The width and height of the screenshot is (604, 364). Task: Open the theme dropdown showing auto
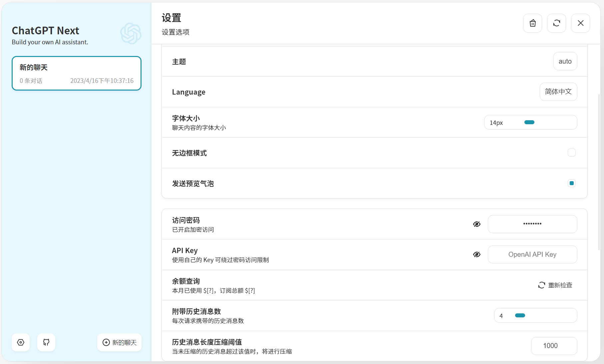click(565, 61)
